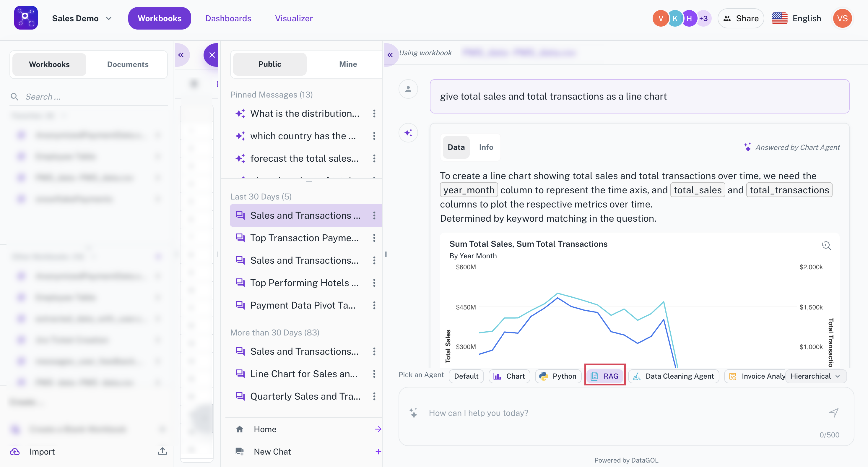Open options for 'Top Transaction Payme...'
Image resolution: width=868 pixels, height=467 pixels.
tap(374, 238)
